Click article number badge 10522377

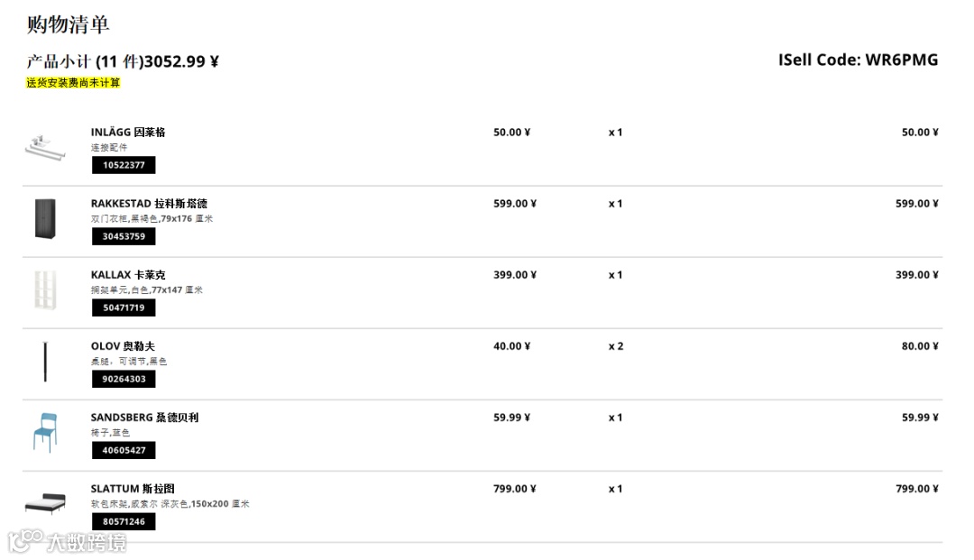[x=124, y=165]
